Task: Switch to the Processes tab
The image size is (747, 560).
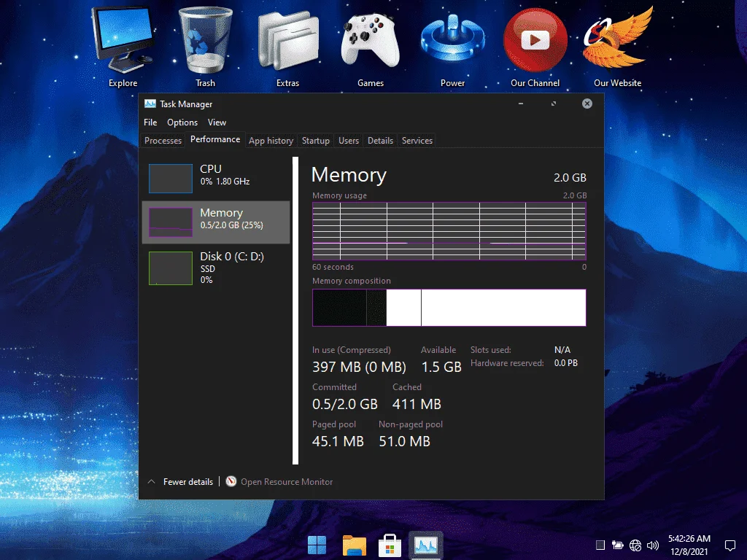Action: tap(163, 141)
